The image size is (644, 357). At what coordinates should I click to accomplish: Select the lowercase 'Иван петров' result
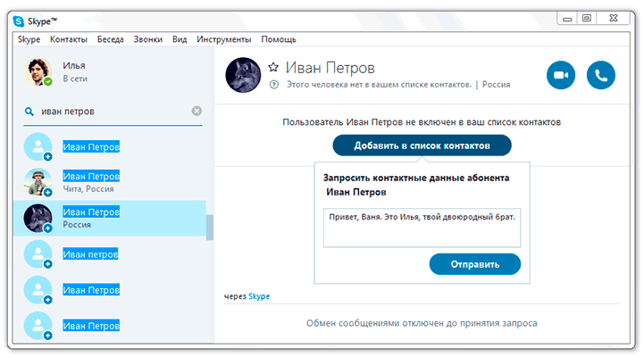point(110,254)
